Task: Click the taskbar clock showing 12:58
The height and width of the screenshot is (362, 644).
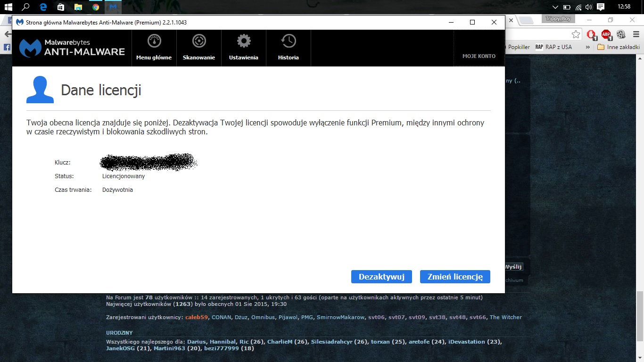Action: click(x=623, y=7)
